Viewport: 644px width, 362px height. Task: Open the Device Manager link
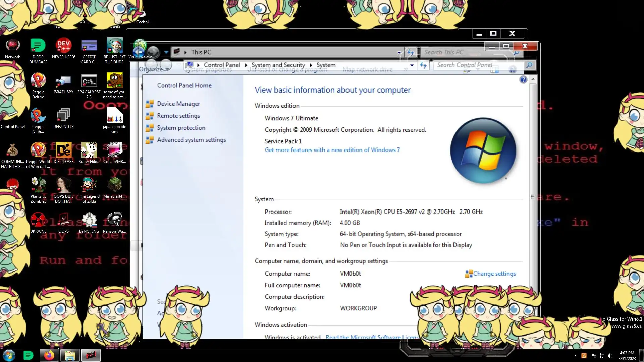(x=178, y=104)
